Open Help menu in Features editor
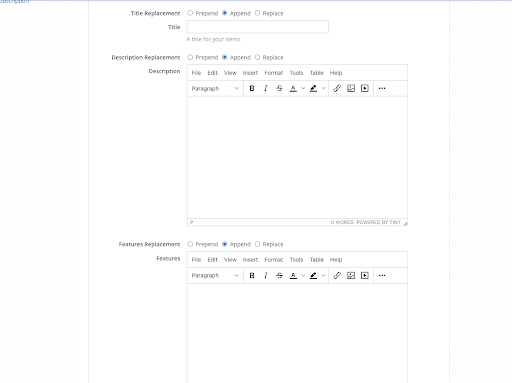The height and width of the screenshot is (383, 512). 336,260
